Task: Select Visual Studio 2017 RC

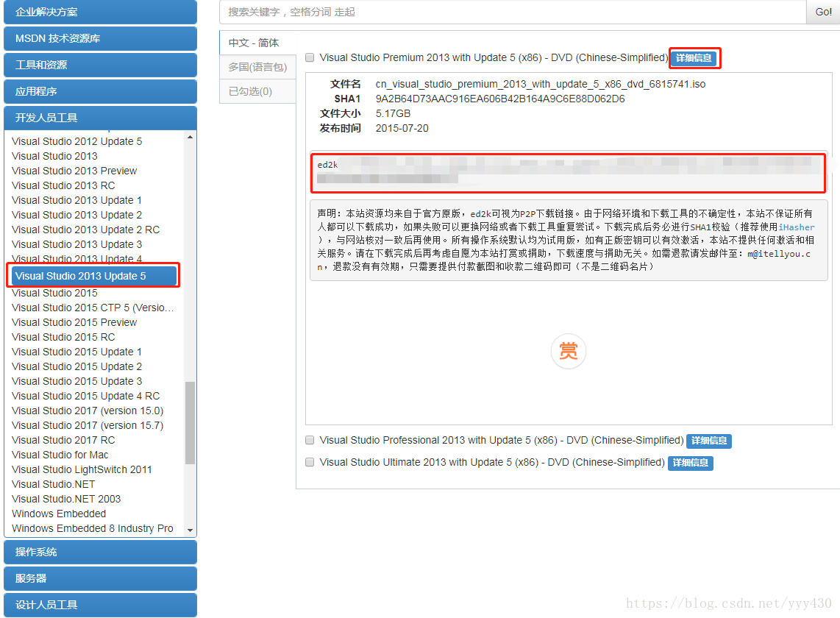Action: tap(63, 440)
